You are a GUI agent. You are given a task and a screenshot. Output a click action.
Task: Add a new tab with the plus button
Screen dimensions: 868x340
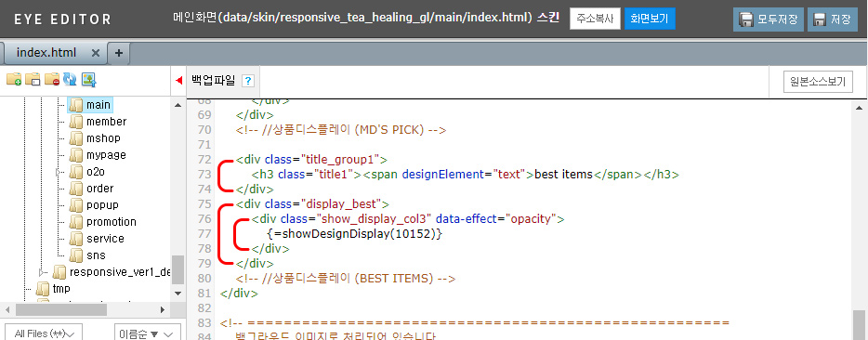point(118,53)
